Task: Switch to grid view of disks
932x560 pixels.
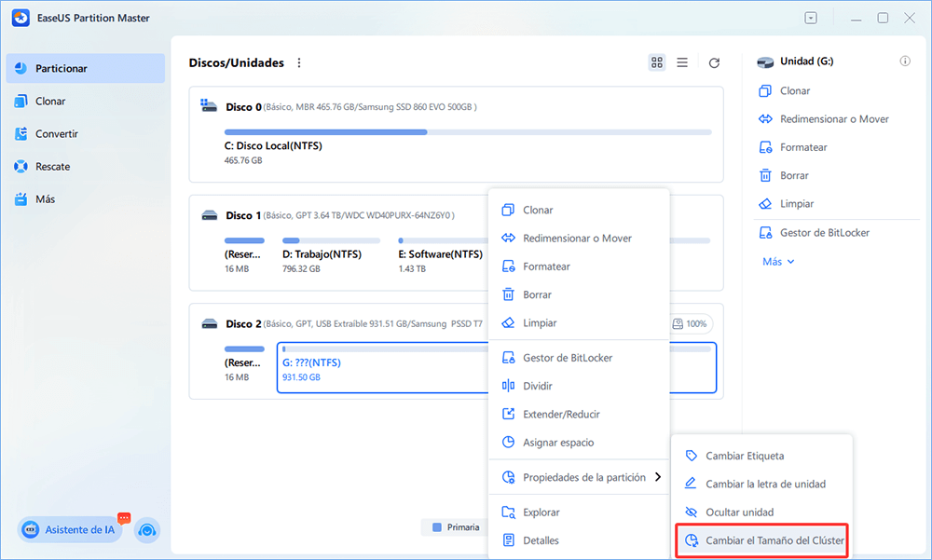Action: click(x=657, y=62)
